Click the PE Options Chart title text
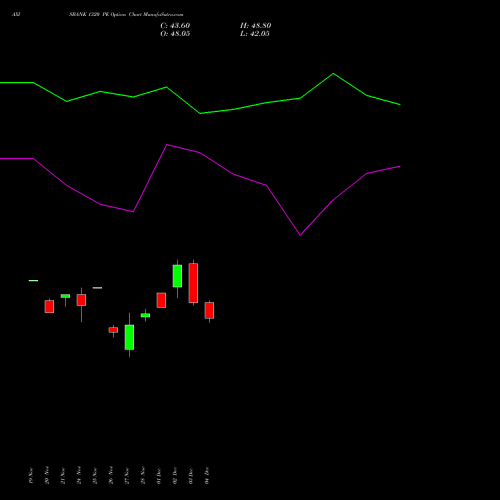The image size is (500, 500). click(x=126, y=15)
